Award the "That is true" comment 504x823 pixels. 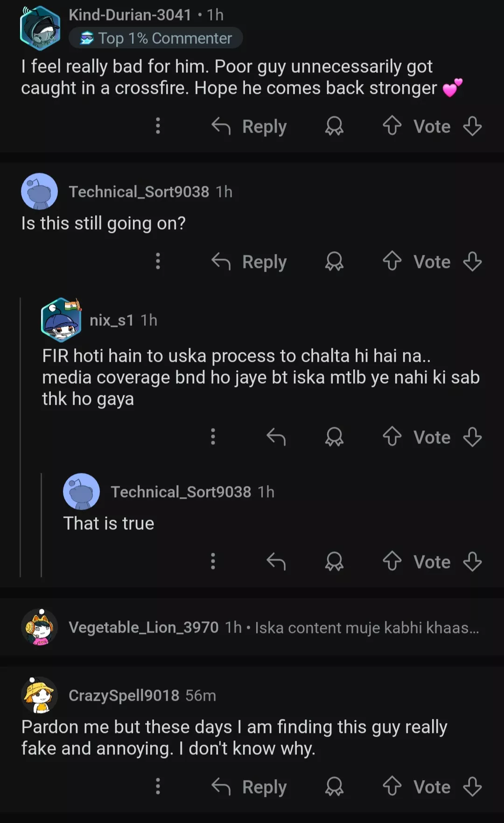334,561
